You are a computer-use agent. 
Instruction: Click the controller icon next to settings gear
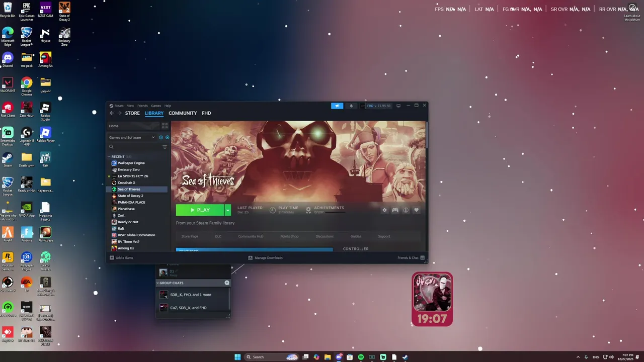click(x=395, y=210)
